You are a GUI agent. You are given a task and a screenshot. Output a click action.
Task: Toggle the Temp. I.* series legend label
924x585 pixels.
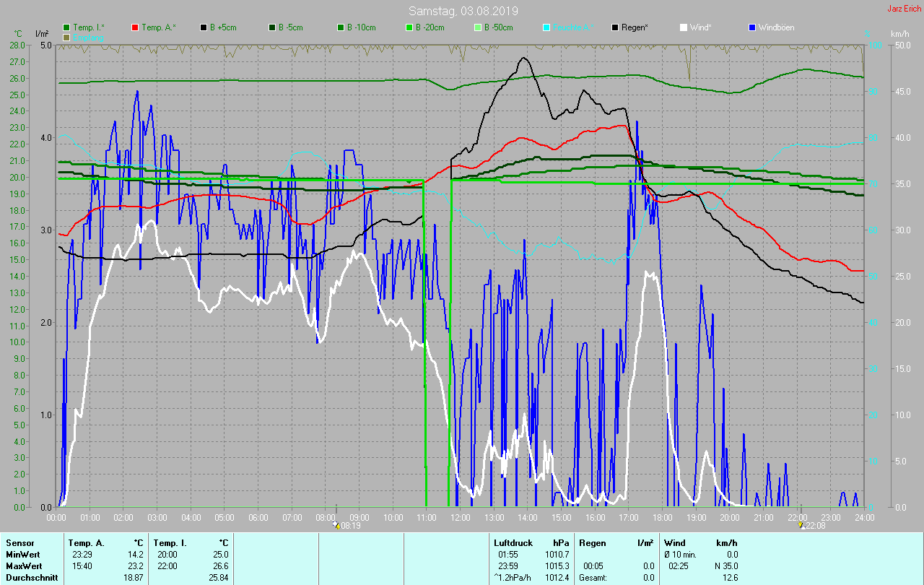[x=89, y=27]
